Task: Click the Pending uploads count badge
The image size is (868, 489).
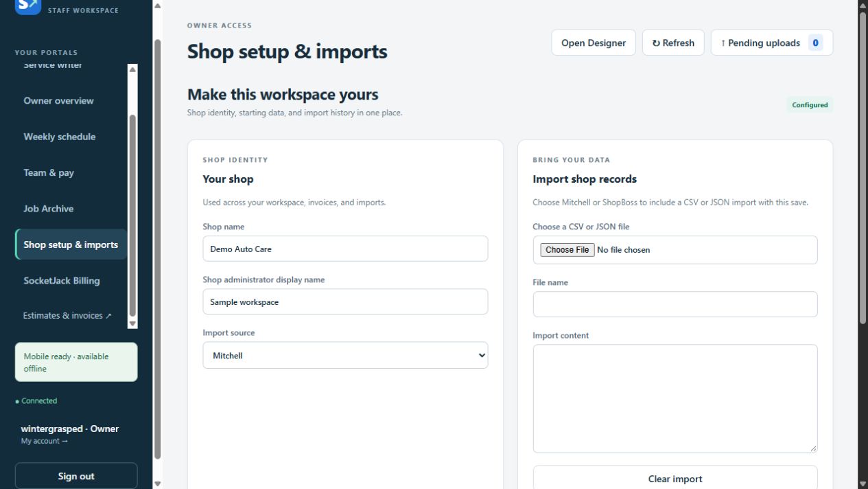Action: click(815, 43)
